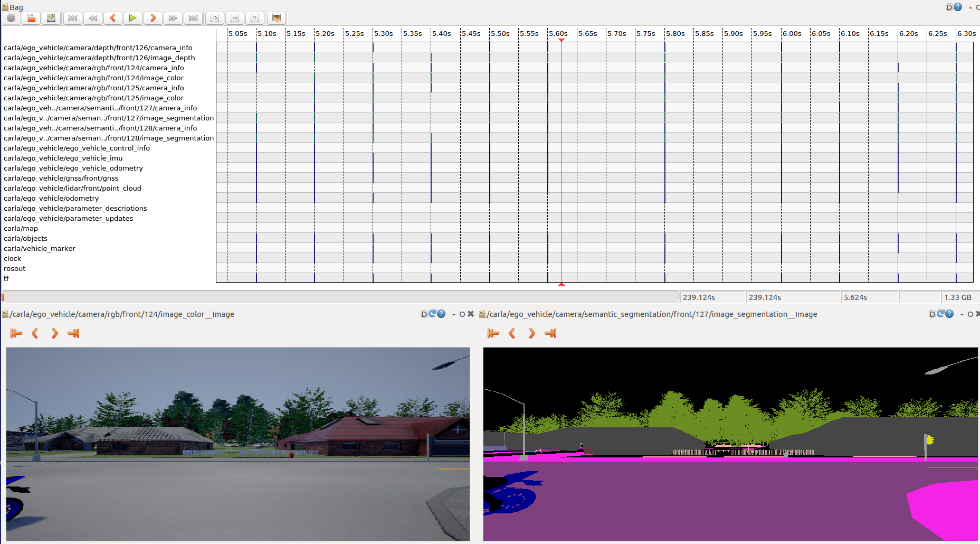980x544 pixels.
Task: Save the bag using the green arrow icon
Action: pyautogui.click(x=51, y=18)
